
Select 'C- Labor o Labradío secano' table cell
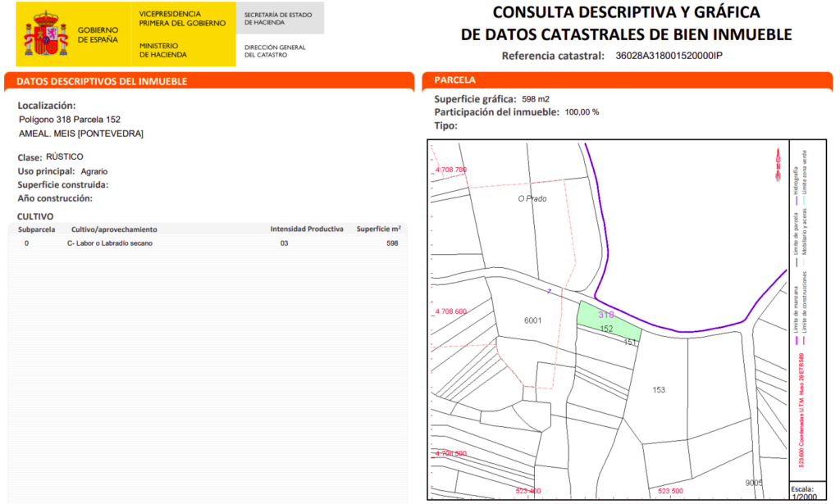110,243
